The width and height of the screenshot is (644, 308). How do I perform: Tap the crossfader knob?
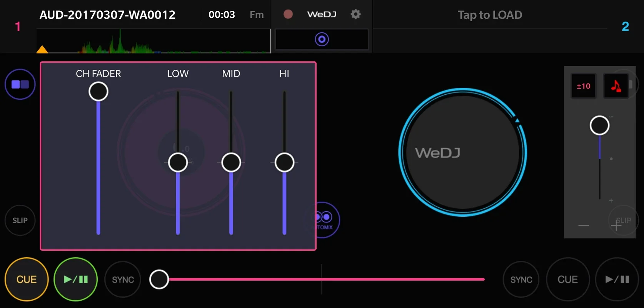[159, 280]
